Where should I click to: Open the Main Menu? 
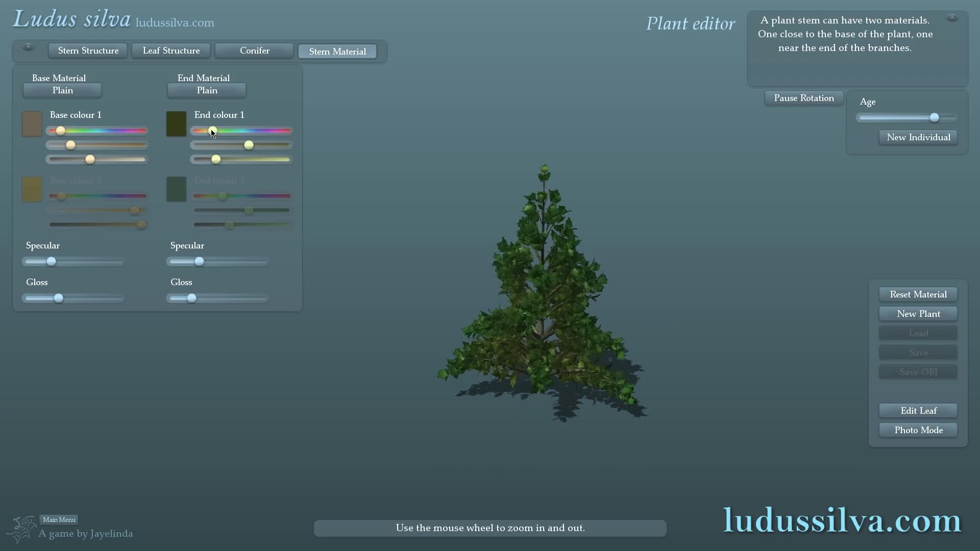(59, 520)
